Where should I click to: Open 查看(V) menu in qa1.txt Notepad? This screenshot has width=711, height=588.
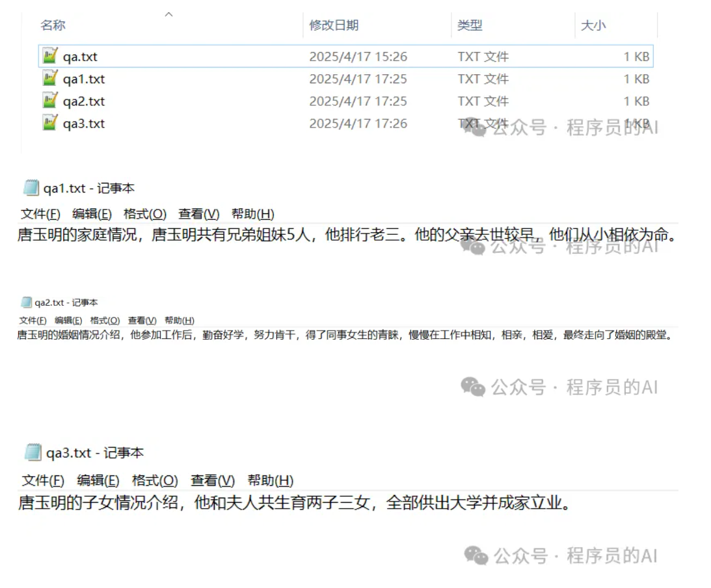click(x=199, y=214)
